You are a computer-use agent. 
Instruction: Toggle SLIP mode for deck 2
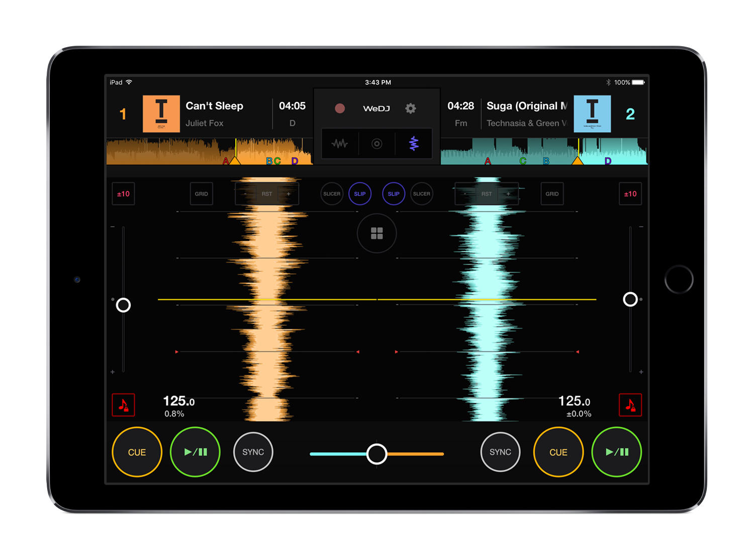click(x=394, y=194)
